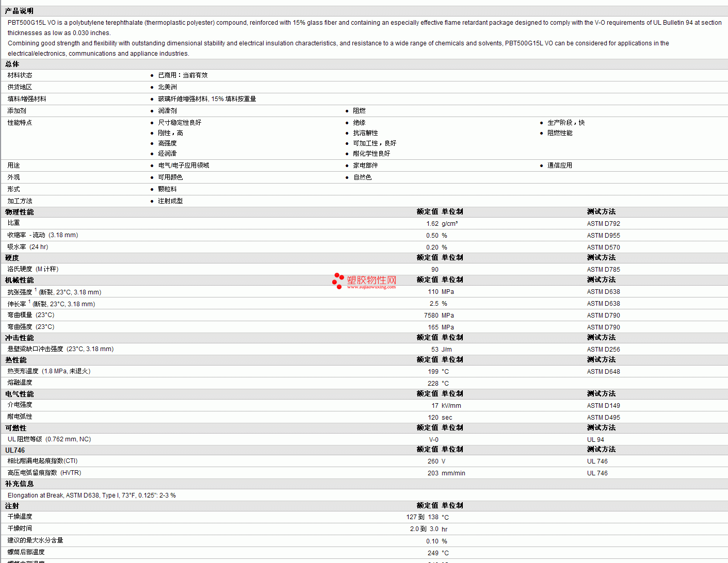Select the 电气性能 section header
This screenshot has height=563, width=728.
tap(19, 394)
